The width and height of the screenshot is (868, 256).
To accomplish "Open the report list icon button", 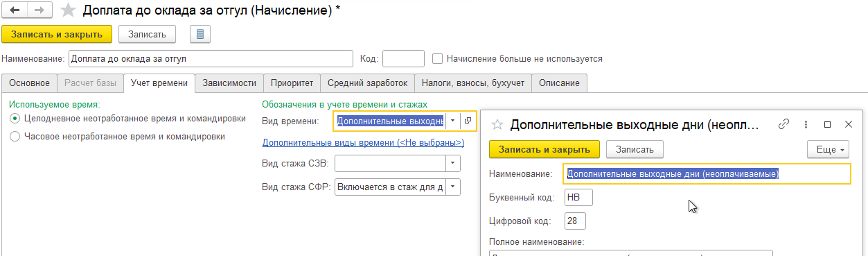I will click(200, 34).
